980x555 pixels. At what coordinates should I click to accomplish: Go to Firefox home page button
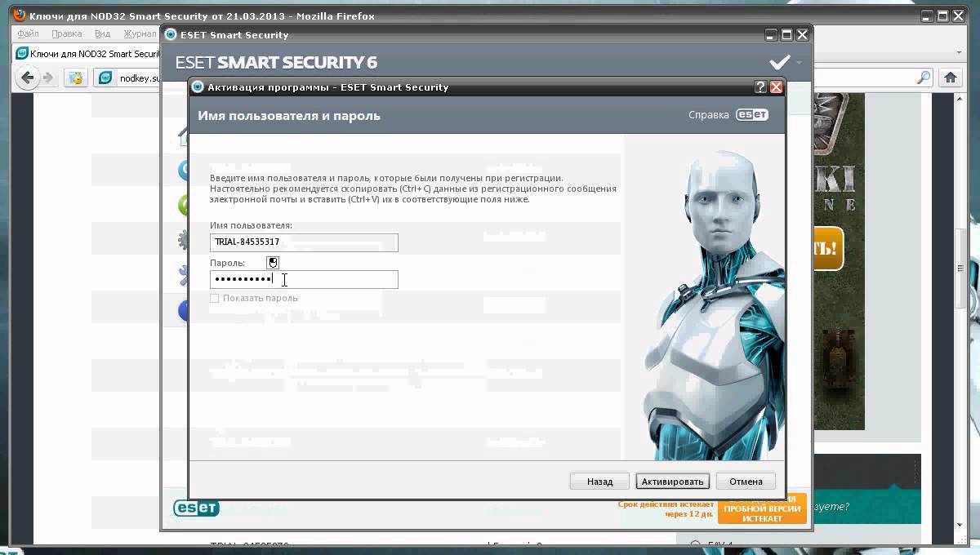(x=950, y=78)
